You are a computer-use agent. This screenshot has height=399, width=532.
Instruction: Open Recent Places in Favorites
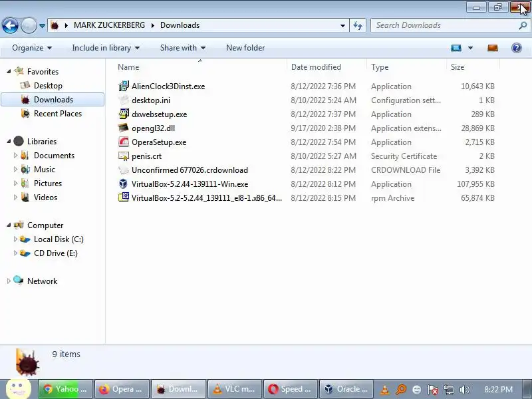coord(58,113)
